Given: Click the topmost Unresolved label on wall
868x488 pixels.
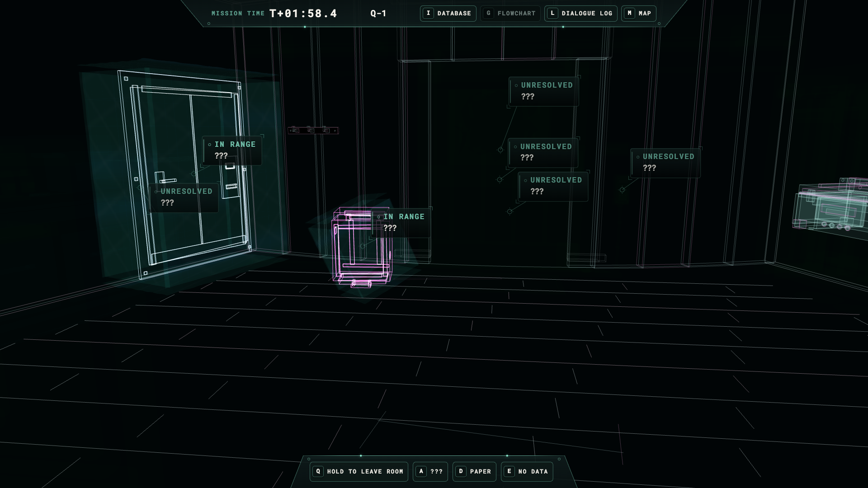Looking at the screenshot, I should [544, 91].
